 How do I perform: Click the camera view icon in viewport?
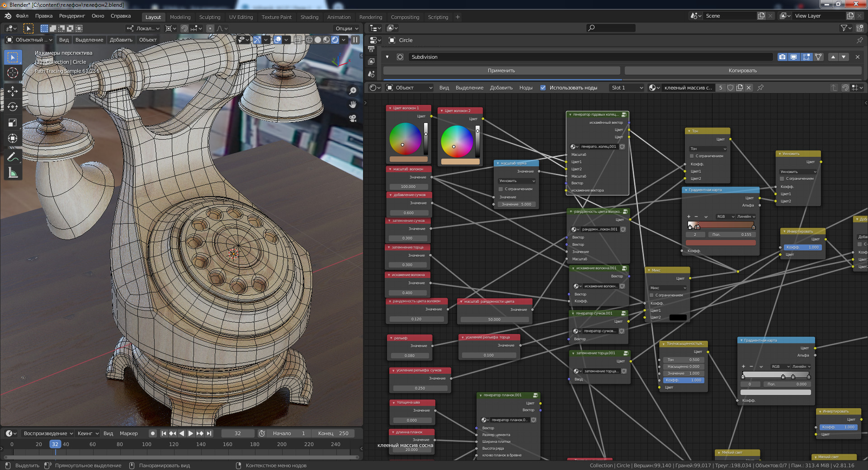pos(353,118)
